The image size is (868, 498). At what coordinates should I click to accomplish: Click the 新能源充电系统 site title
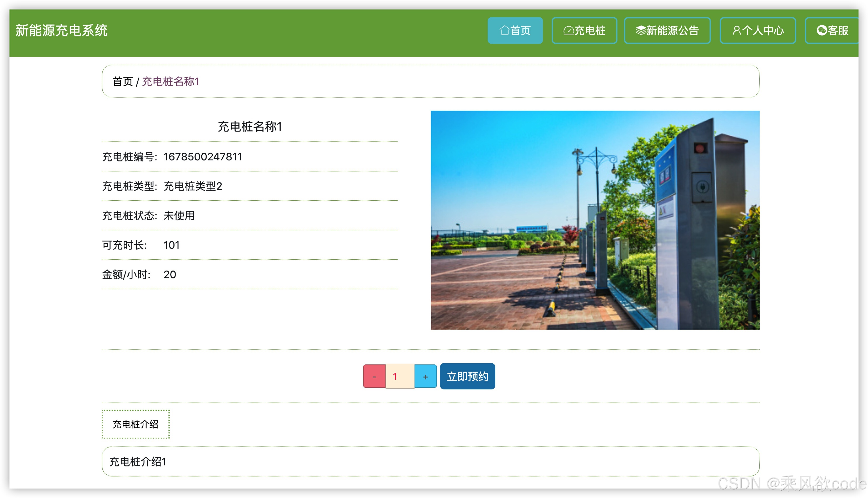tap(62, 31)
